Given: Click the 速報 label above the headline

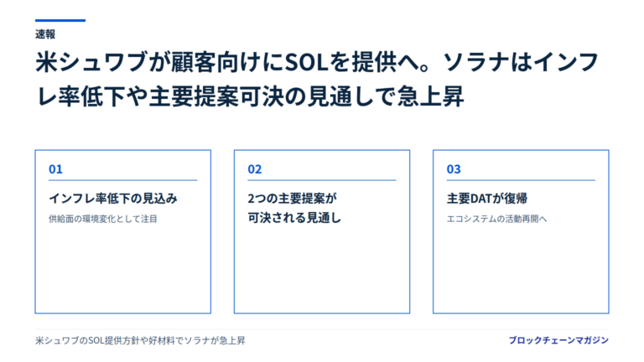Looking at the screenshot, I should click(45, 34).
